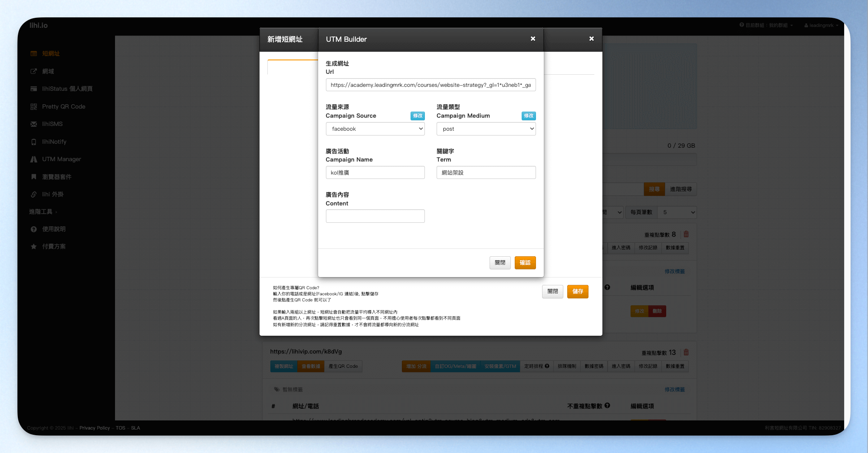Open SLA link in footer
This screenshot has height=453, width=868.
135,428
